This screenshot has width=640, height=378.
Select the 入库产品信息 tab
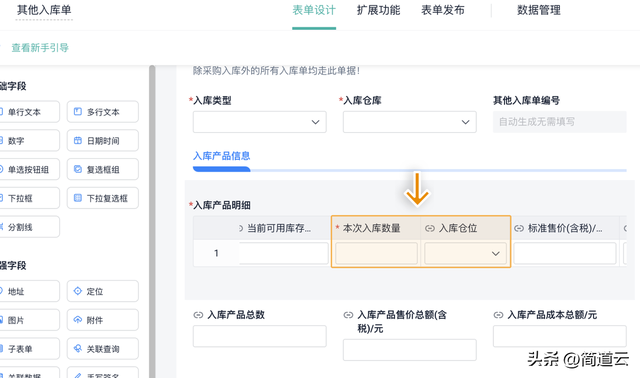[x=222, y=156]
